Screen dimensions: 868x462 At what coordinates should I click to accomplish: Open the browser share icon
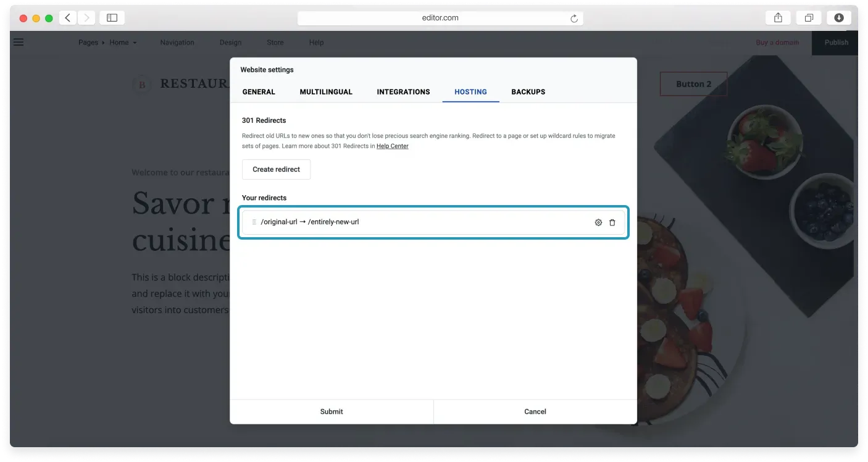(778, 18)
